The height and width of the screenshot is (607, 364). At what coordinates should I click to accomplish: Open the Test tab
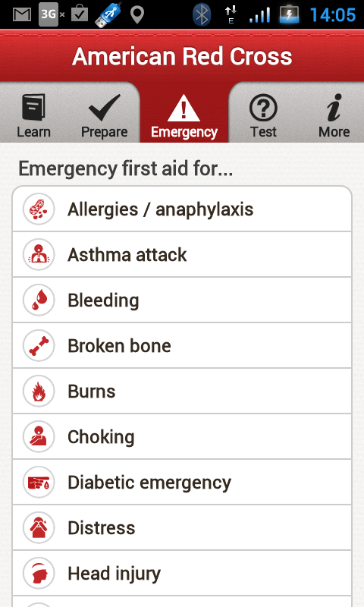pos(263,115)
